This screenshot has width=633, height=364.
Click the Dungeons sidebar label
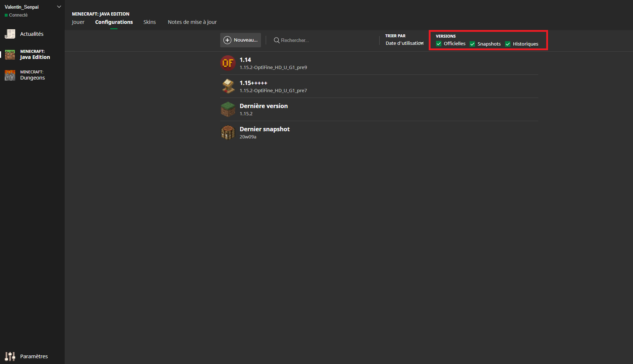click(33, 78)
